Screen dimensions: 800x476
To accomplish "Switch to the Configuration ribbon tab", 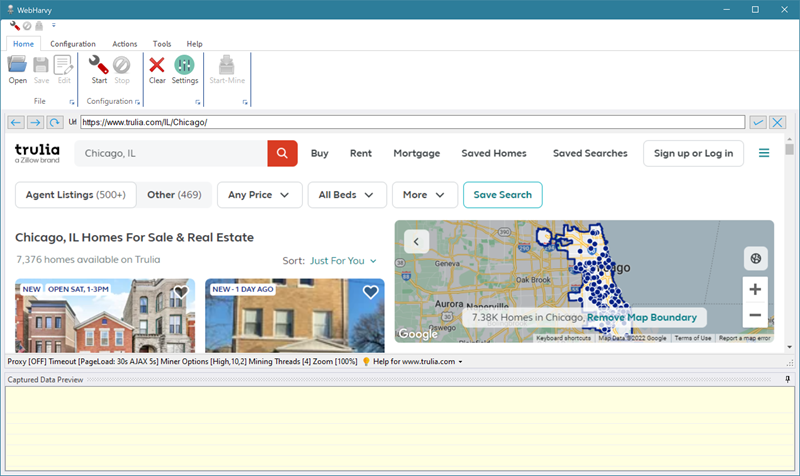I will pos(73,44).
